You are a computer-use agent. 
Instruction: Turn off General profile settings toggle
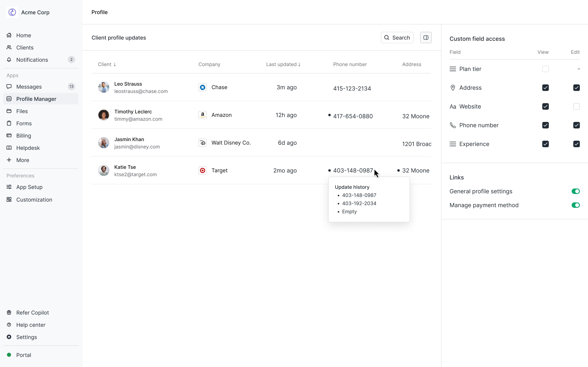[575, 191]
